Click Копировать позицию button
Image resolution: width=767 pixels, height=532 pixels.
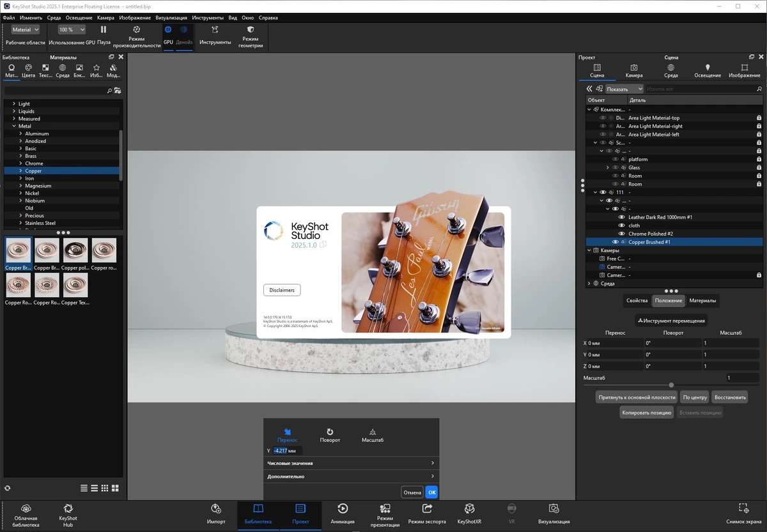(x=647, y=413)
